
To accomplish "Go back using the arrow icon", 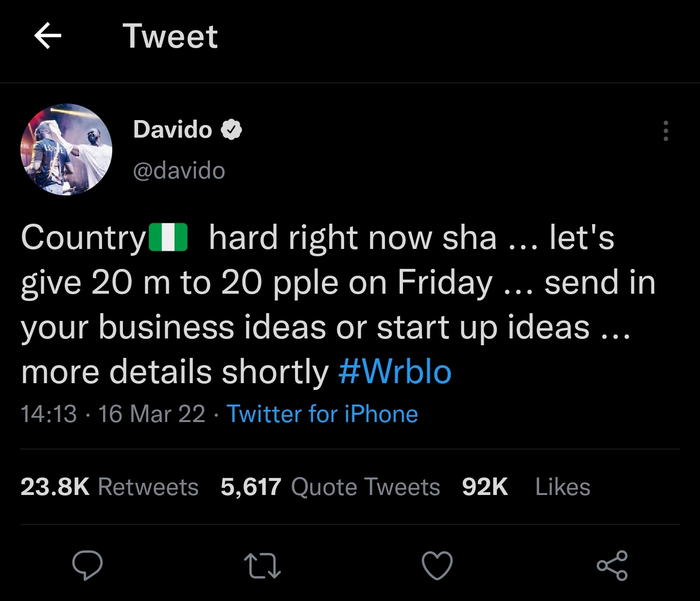I will pos(48,36).
